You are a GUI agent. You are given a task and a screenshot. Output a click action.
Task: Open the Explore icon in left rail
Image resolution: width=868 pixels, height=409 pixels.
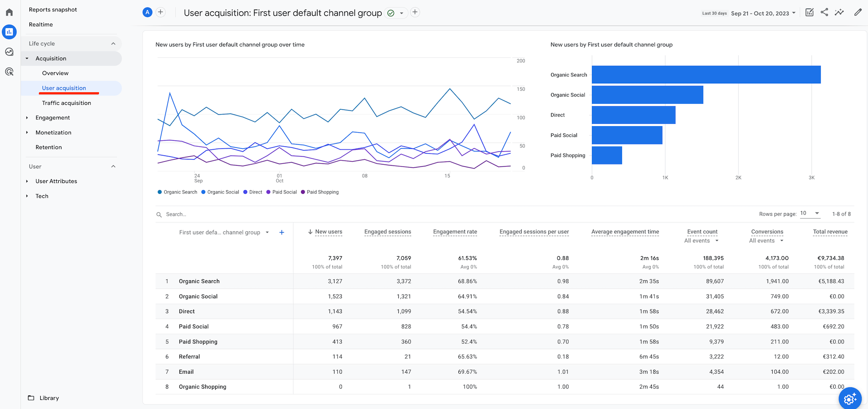(9, 52)
